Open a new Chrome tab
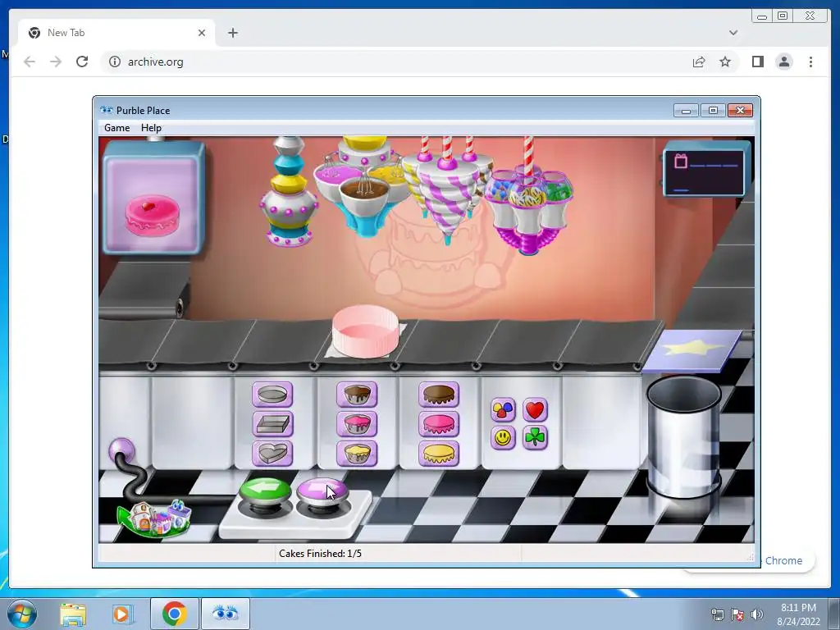This screenshot has width=840, height=630. click(232, 33)
